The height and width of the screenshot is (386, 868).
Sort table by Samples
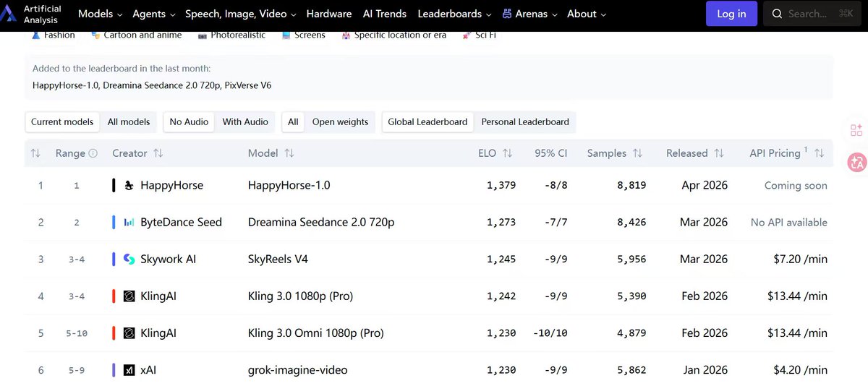click(x=615, y=153)
